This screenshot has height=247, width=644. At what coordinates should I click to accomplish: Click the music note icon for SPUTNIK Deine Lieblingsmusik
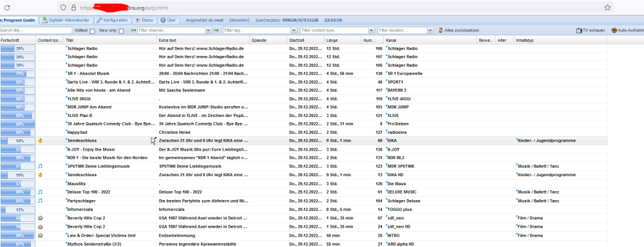coord(40,166)
